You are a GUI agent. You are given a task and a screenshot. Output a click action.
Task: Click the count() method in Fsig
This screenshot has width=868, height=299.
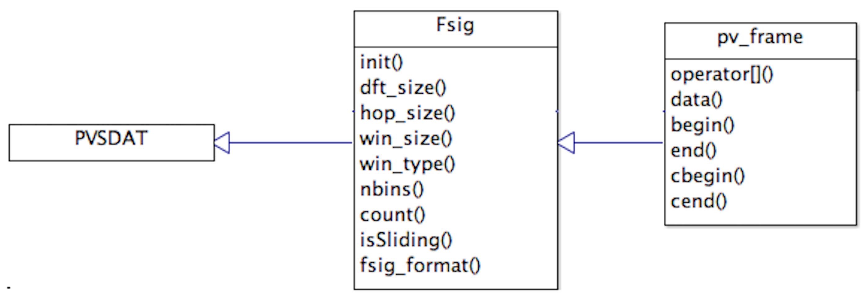pyautogui.click(x=393, y=215)
